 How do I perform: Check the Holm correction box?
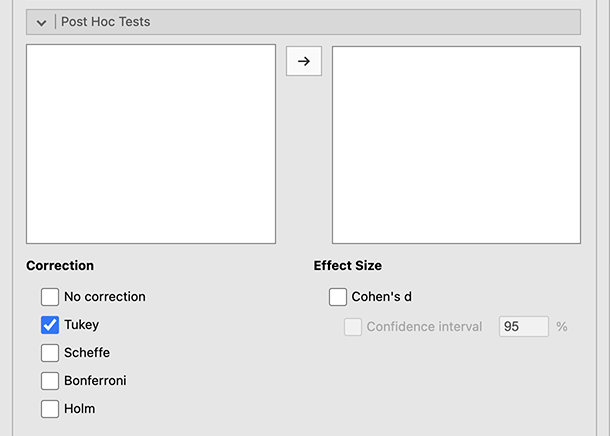[x=50, y=409]
